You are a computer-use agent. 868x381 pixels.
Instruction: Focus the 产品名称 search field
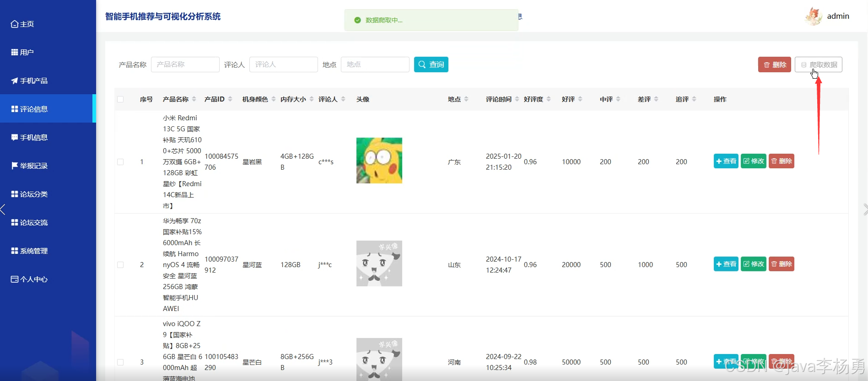(185, 64)
